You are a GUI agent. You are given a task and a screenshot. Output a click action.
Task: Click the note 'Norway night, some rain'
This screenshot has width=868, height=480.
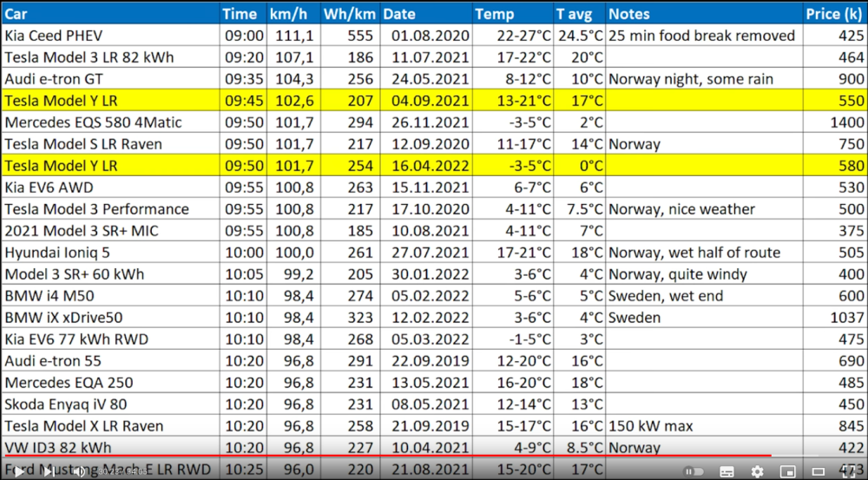[691, 79]
